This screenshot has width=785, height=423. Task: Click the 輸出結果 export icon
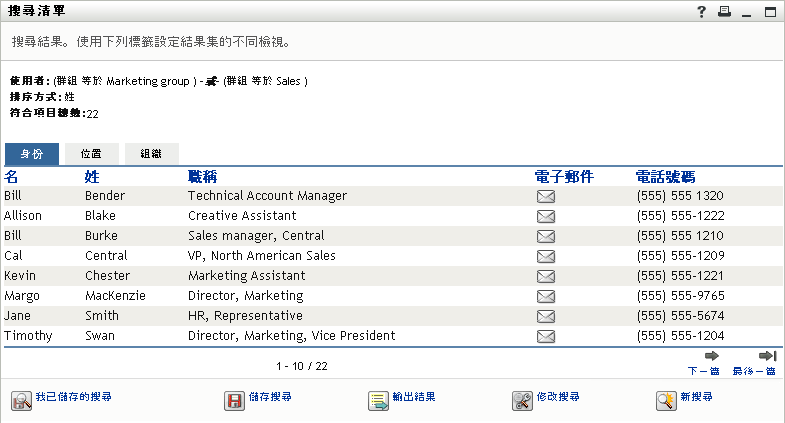click(x=378, y=400)
